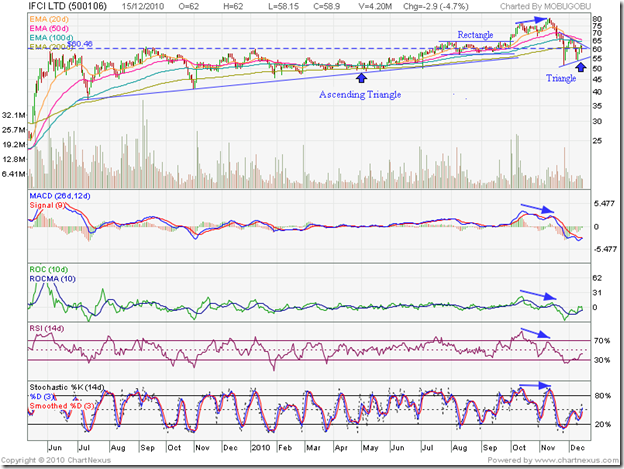Click the MACD (26d,12d) indicator label

coord(60,196)
